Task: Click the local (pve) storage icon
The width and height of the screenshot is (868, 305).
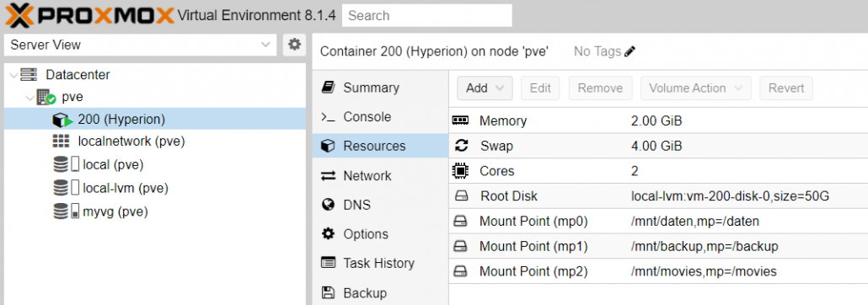Action: 67,164
